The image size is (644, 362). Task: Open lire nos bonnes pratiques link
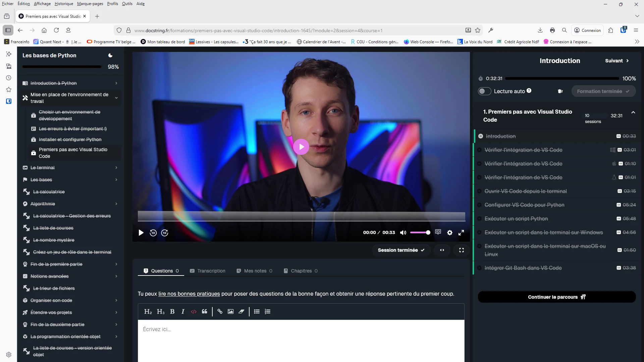[x=189, y=294]
